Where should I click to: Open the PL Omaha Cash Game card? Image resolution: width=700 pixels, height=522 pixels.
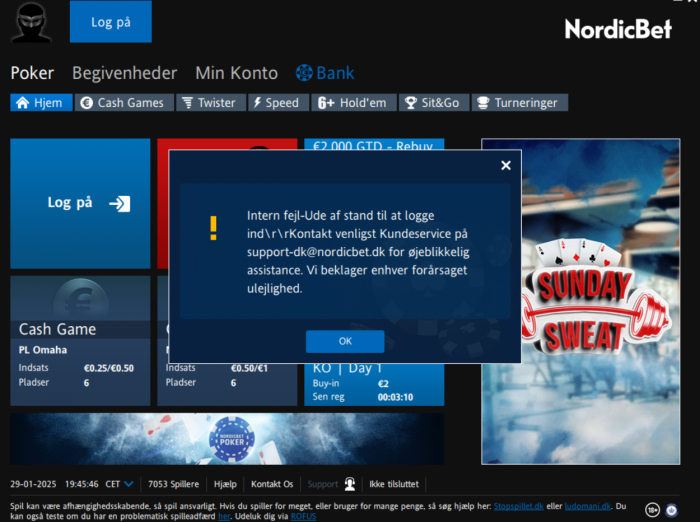[x=80, y=341]
